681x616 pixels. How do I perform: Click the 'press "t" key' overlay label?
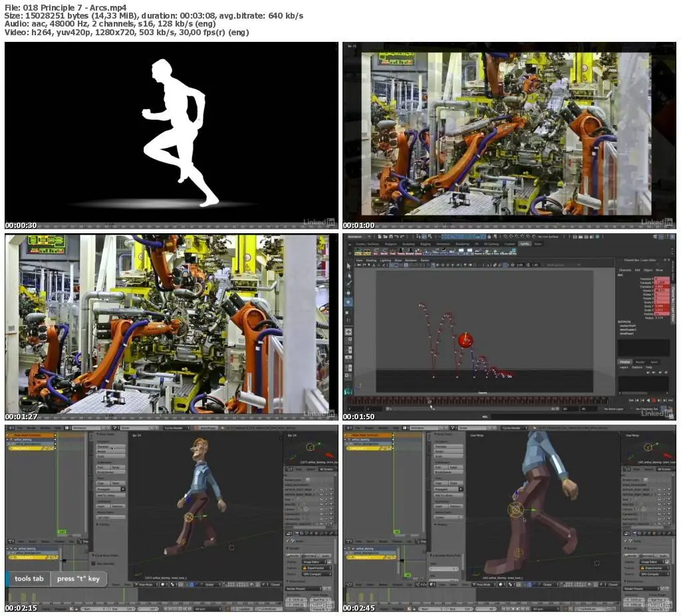click(x=78, y=579)
